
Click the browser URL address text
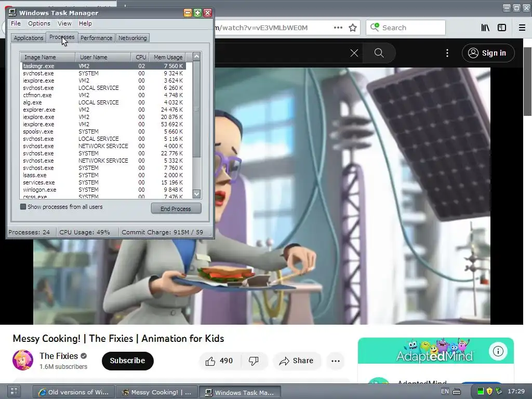261,28
